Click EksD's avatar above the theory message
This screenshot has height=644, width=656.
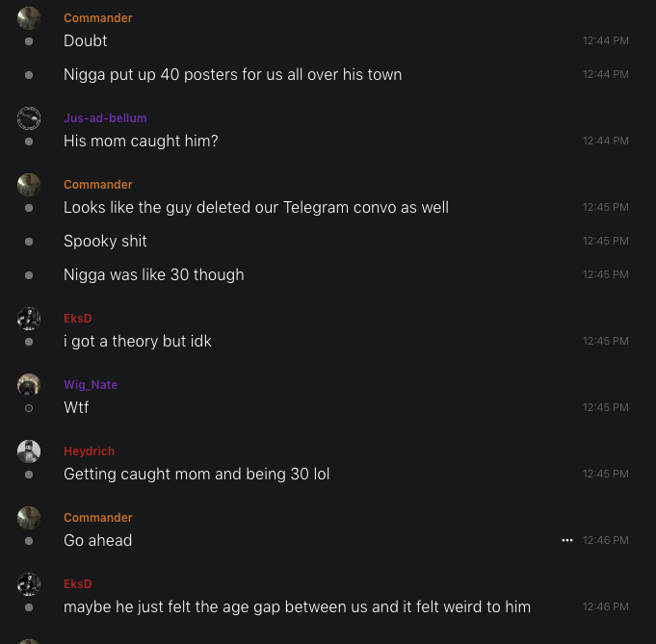click(29, 319)
